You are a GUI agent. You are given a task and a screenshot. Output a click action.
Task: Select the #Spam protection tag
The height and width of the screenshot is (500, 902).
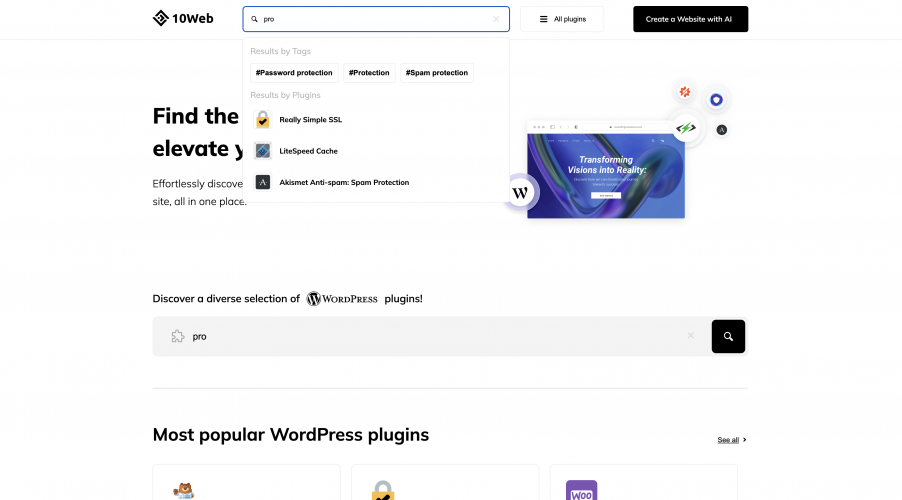(x=437, y=73)
